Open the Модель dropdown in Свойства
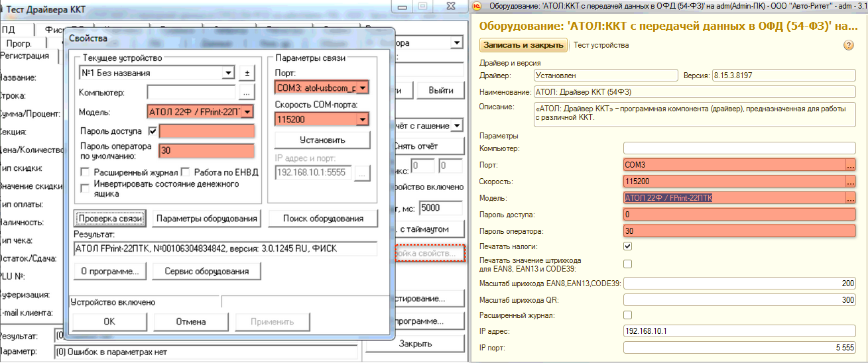The image size is (868, 363). (x=247, y=112)
